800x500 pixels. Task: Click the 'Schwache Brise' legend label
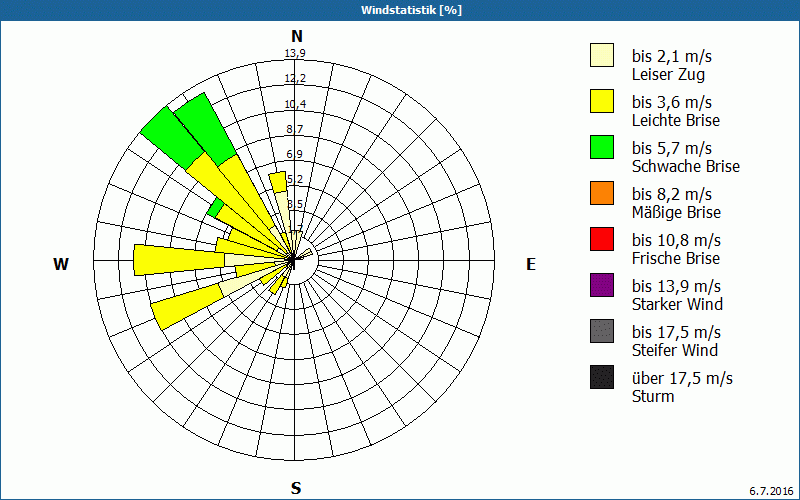pos(686,166)
